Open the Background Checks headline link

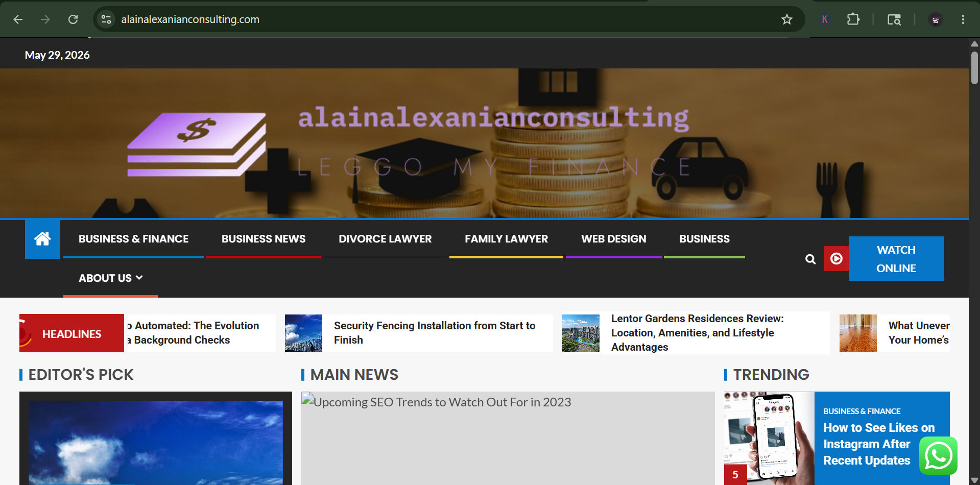pos(194,333)
